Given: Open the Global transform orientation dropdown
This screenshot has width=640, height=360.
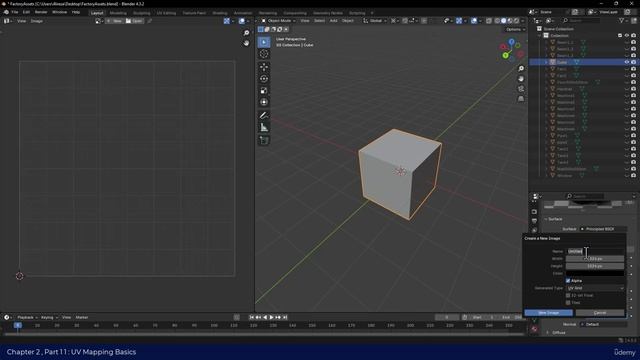Looking at the screenshot, I should coord(376,20).
